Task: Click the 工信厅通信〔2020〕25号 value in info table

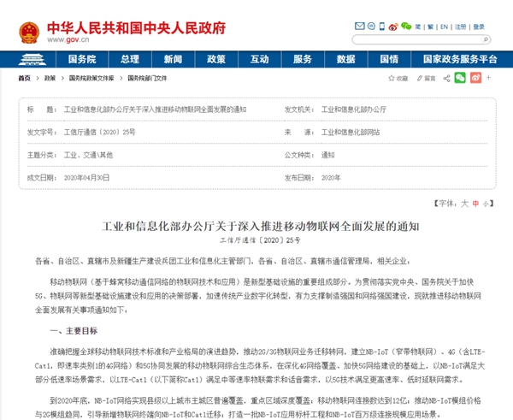Action: pos(99,133)
